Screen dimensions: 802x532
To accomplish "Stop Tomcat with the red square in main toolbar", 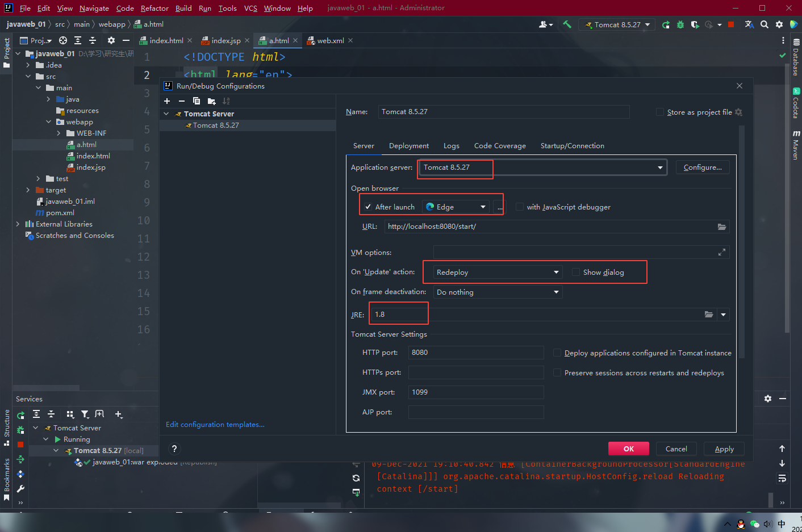I will tap(731, 24).
